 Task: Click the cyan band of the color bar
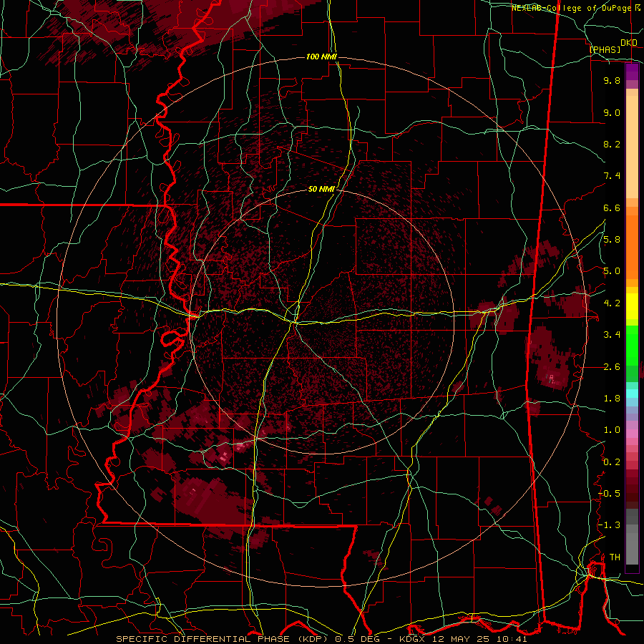pos(632,394)
